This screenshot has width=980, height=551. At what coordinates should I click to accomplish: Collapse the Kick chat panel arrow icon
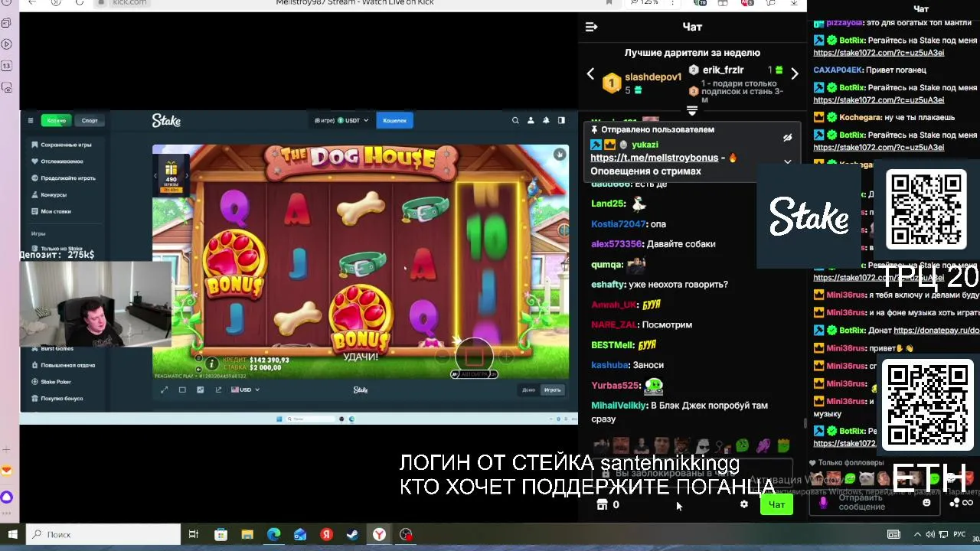pos(591,27)
